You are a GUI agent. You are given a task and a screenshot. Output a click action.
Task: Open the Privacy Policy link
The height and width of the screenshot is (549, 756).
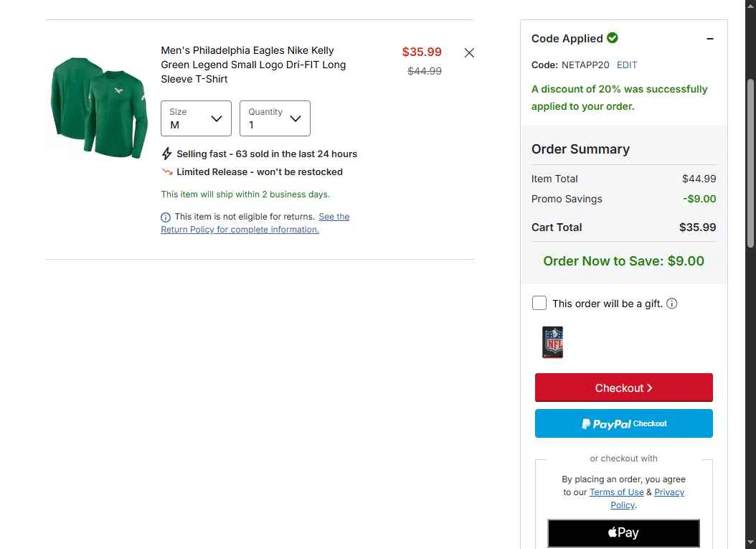(x=648, y=498)
